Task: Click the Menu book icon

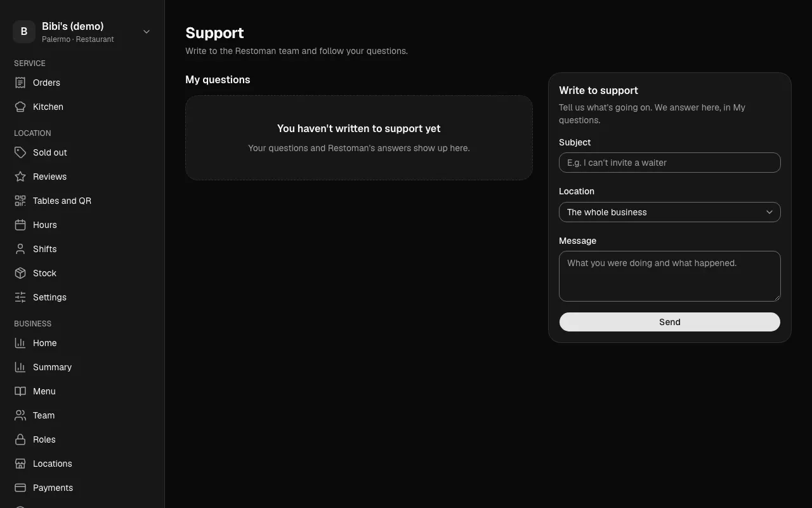Action: pos(20,391)
